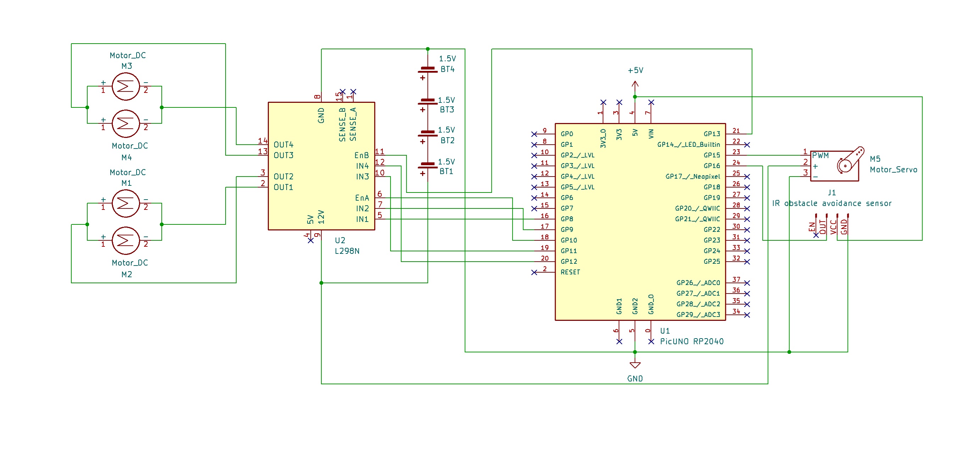
Task: Click the IR obstacle avoidance sensor label
Action: coord(832,203)
